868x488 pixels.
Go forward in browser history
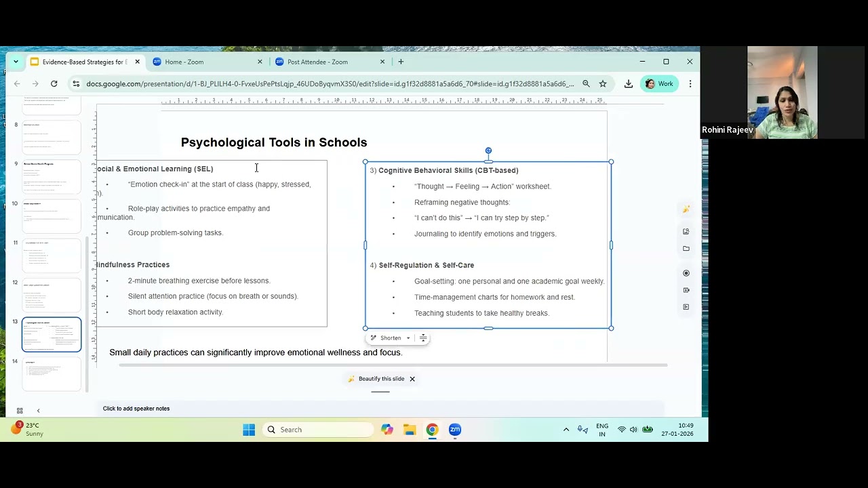[x=35, y=84]
